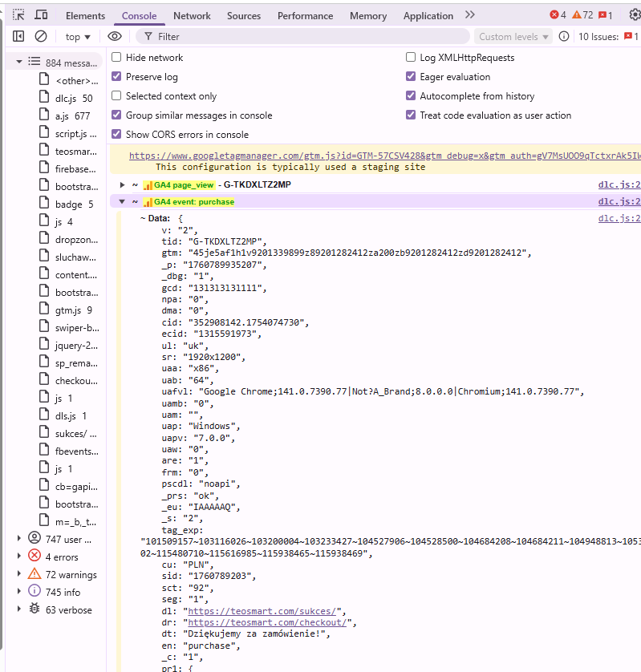
Task: Select the user messages person icon
Action: tap(34, 538)
